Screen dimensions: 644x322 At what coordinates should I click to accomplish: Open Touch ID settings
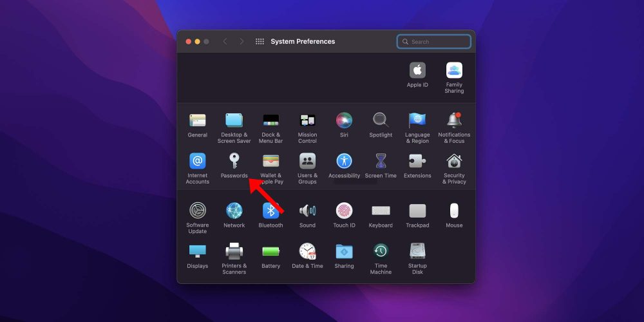344,211
